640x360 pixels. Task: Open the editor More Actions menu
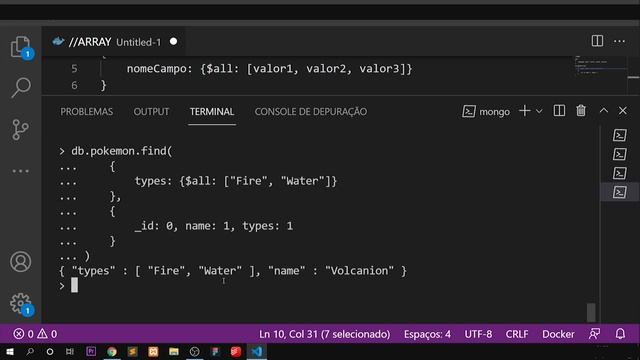(x=619, y=41)
